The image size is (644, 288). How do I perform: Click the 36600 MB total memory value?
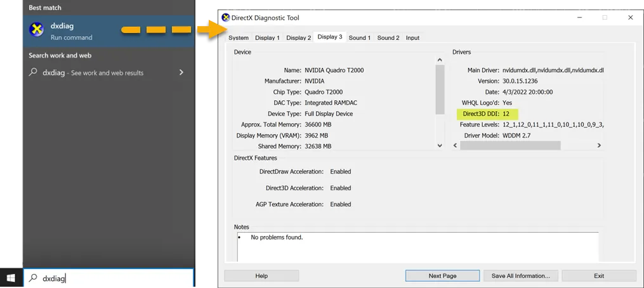(318, 124)
